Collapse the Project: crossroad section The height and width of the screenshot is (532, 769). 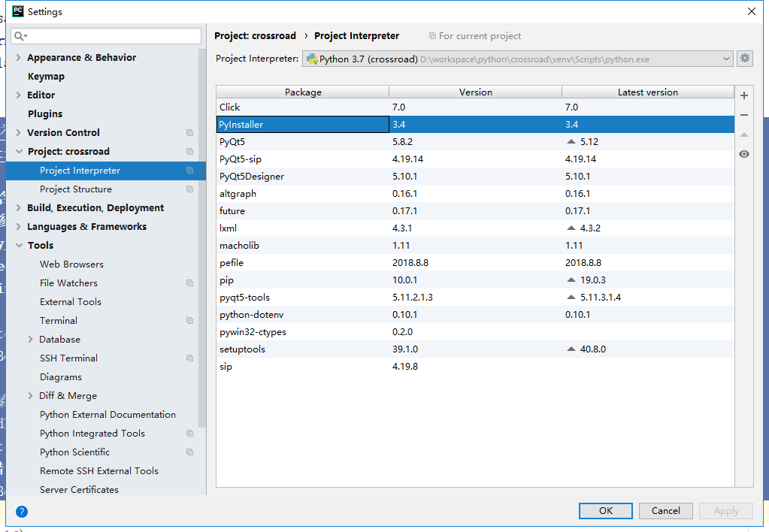[19, 152]
